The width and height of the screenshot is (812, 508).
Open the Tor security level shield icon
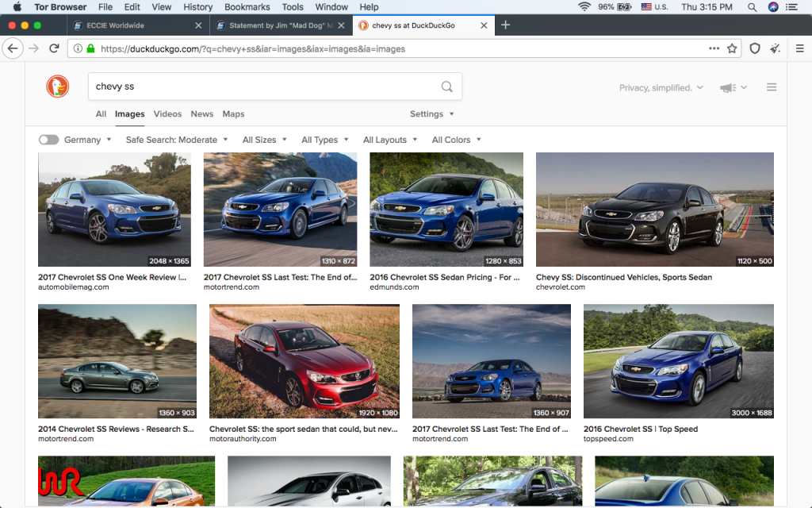coord(755,48)
